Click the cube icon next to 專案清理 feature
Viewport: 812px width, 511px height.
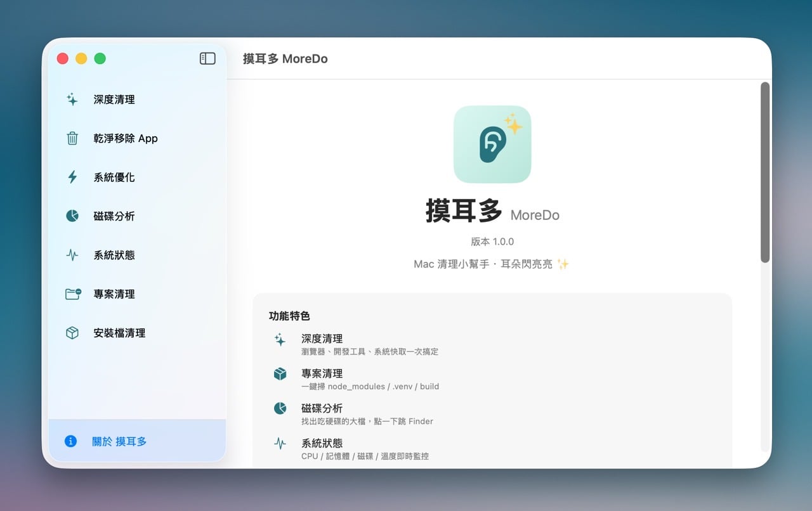(280, 374)
